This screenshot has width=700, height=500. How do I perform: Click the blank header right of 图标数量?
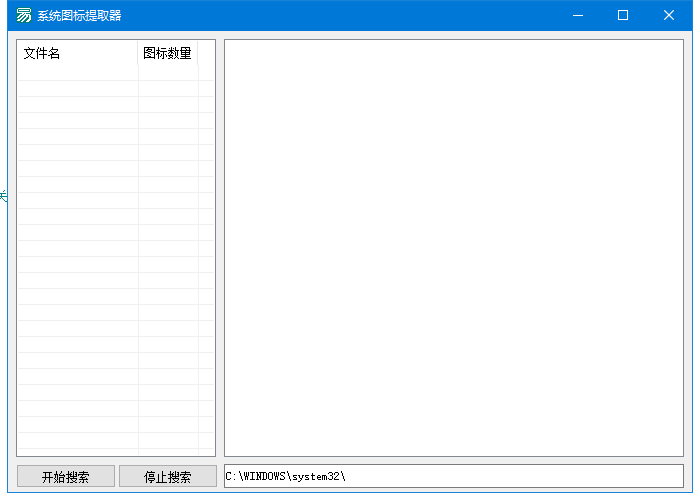[x=206, y=53]
